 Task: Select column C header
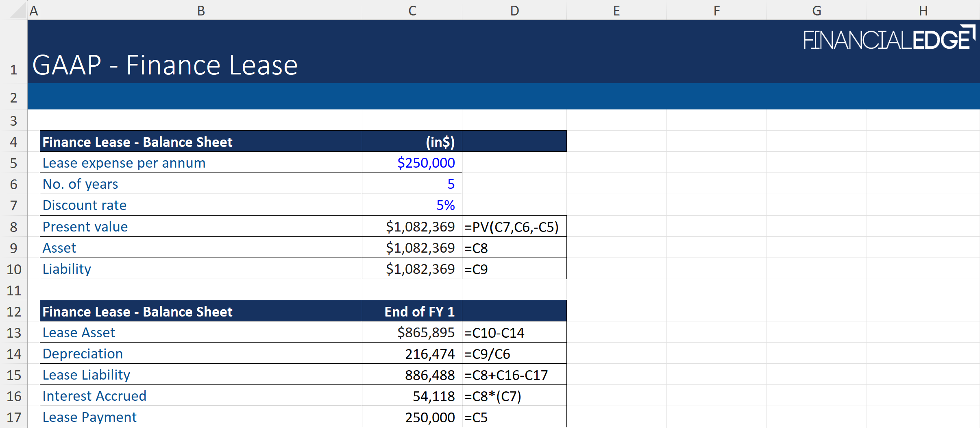click(x=412, y=11)
